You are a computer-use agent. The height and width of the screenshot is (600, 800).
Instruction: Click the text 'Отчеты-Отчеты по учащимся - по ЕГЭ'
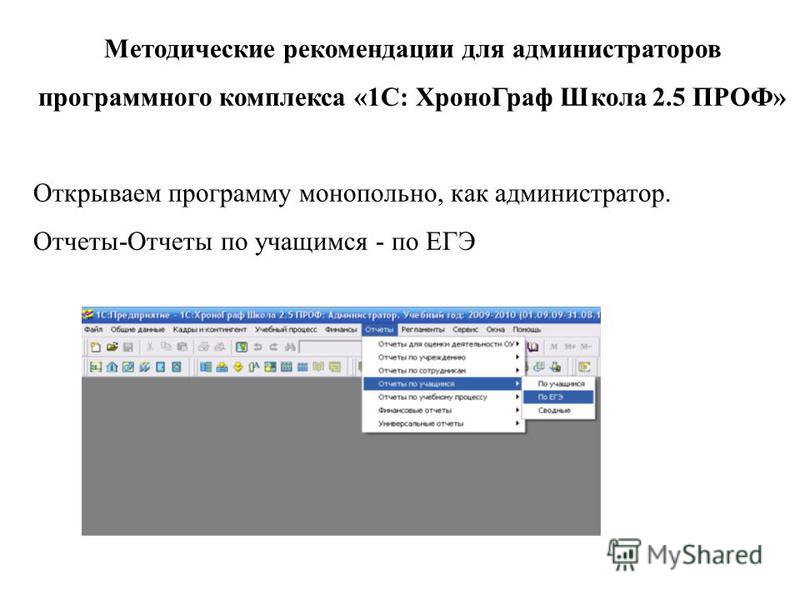point(254,242)
